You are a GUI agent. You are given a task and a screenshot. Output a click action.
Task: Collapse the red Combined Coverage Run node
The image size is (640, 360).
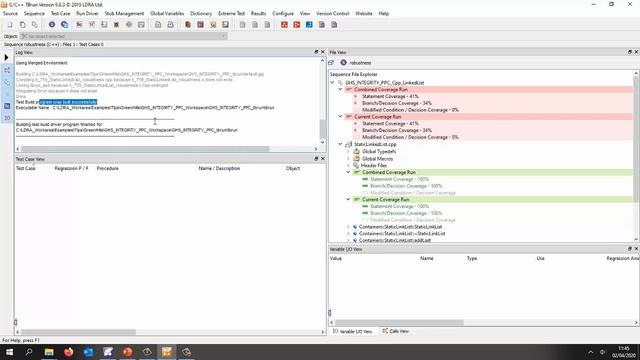pyautogui.click(x=340, y=89)
